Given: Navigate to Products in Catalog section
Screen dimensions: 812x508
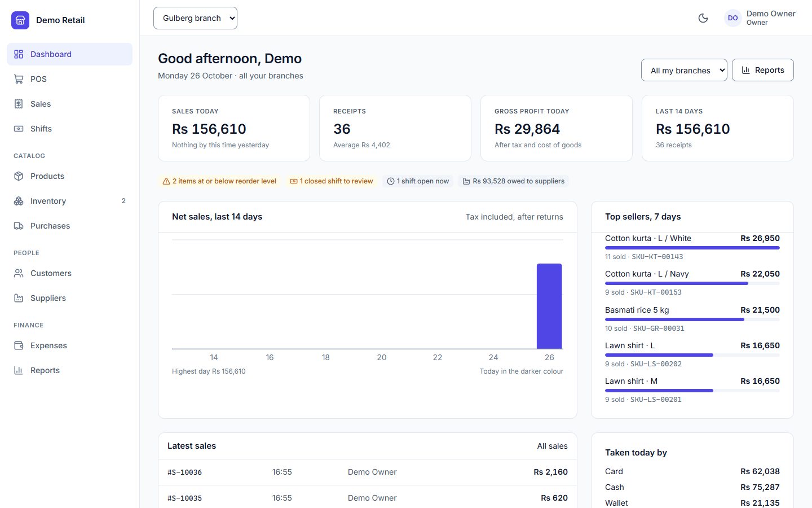Looking at the screenshot, I should [x=69, y=176].
